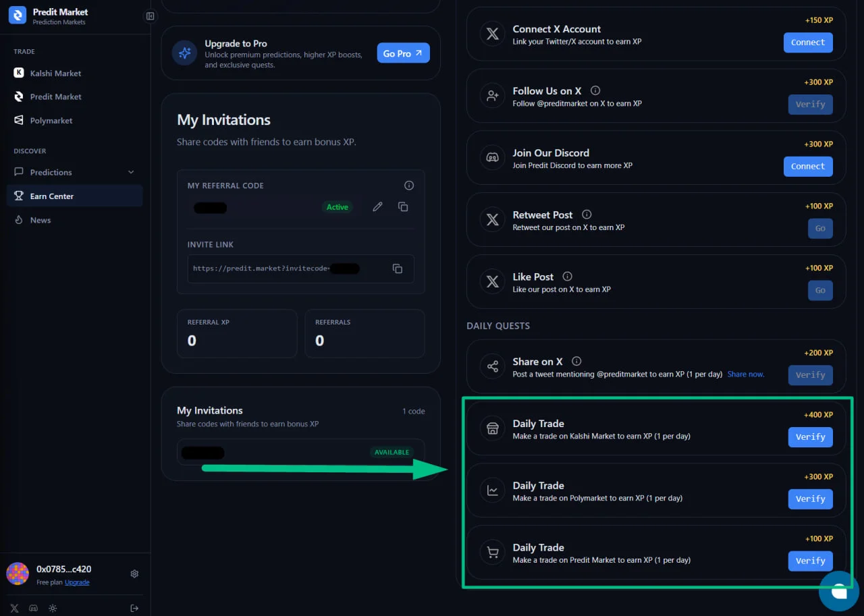Open the News section
The width and height of the screenshot is (864, 616).
tap(75, 220)
